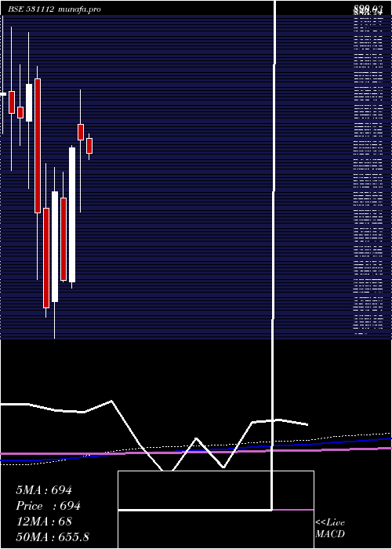Select the 5MA : 694 value
Viewport: 392px width, 549px height.
point(44,490)
